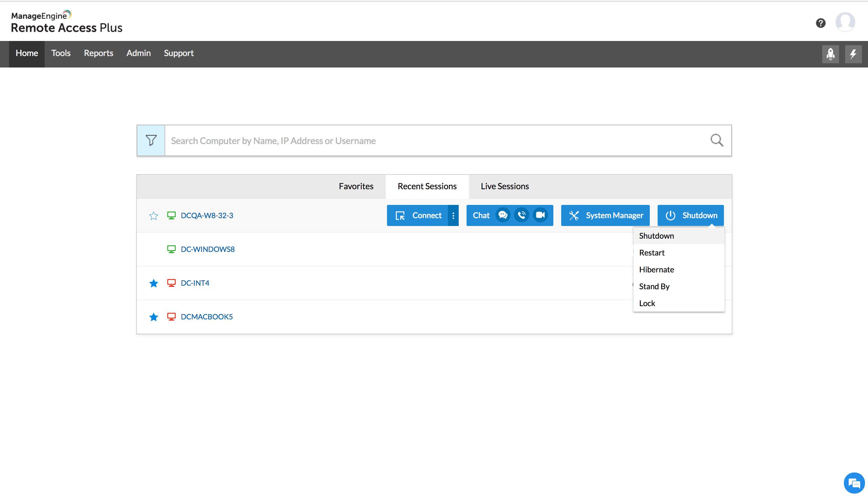Click the lightning bolt quick actions icon
Image resolution: width=868 pixels, height=499 pixels.
coord(853,54)
